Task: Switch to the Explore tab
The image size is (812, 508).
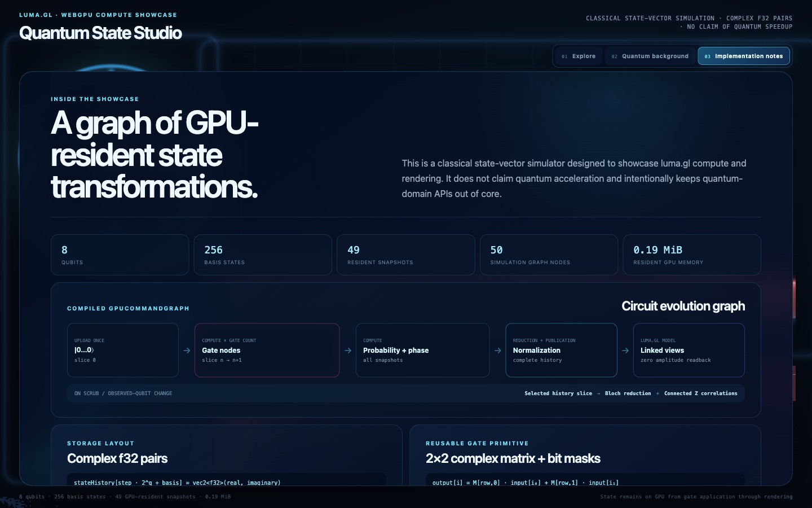Action: click(579, 56)
